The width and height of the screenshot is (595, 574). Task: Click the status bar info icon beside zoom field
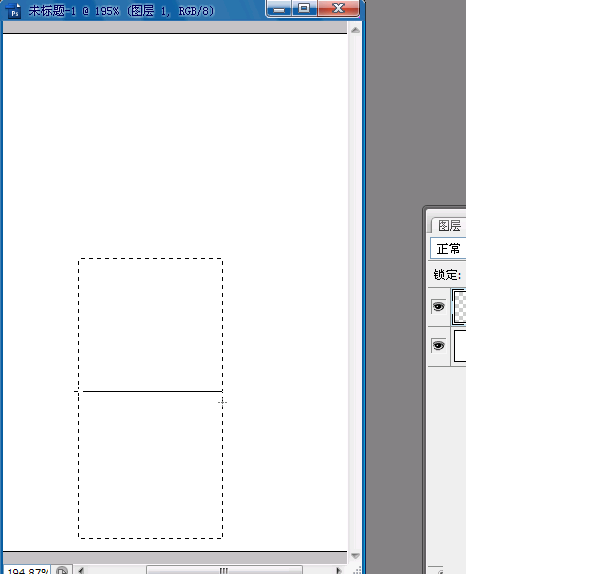(x=62, y=570)
